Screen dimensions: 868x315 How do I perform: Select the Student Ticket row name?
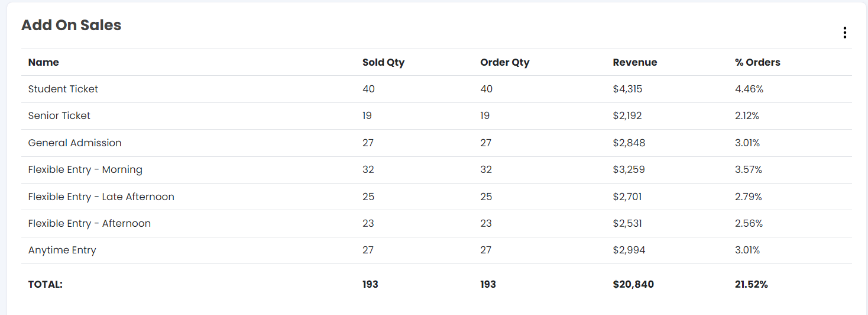pos(63,89)
